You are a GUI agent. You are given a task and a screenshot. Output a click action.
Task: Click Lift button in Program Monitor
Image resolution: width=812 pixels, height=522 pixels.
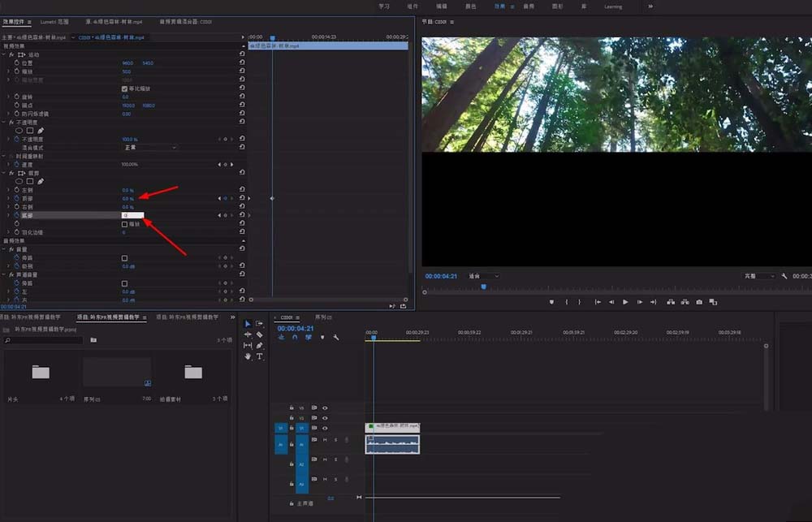tap(671, 302)
